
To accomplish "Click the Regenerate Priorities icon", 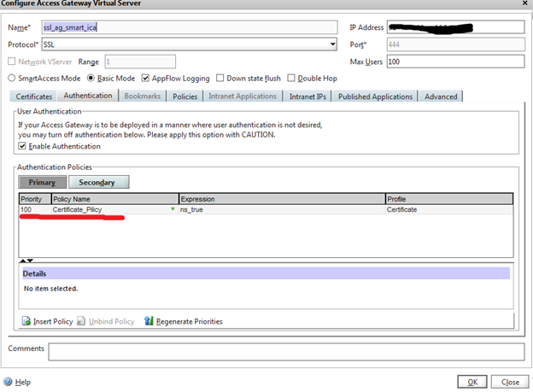I will pyautogui.click(x=149, y=320).
